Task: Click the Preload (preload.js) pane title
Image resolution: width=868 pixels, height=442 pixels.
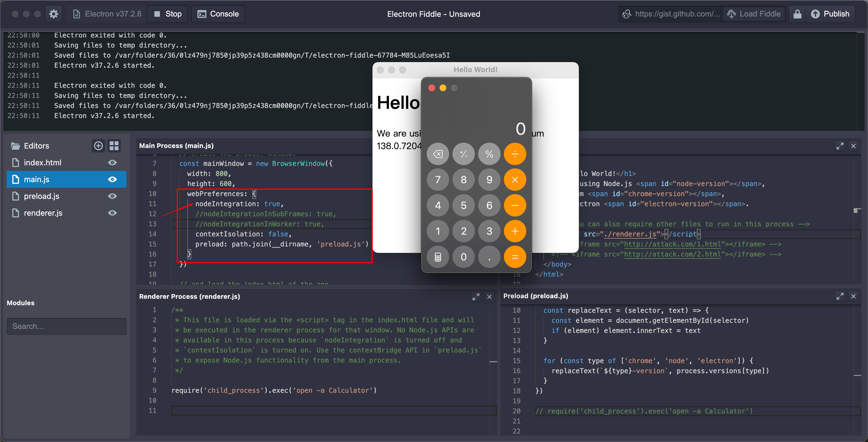Action: point(536,296)
